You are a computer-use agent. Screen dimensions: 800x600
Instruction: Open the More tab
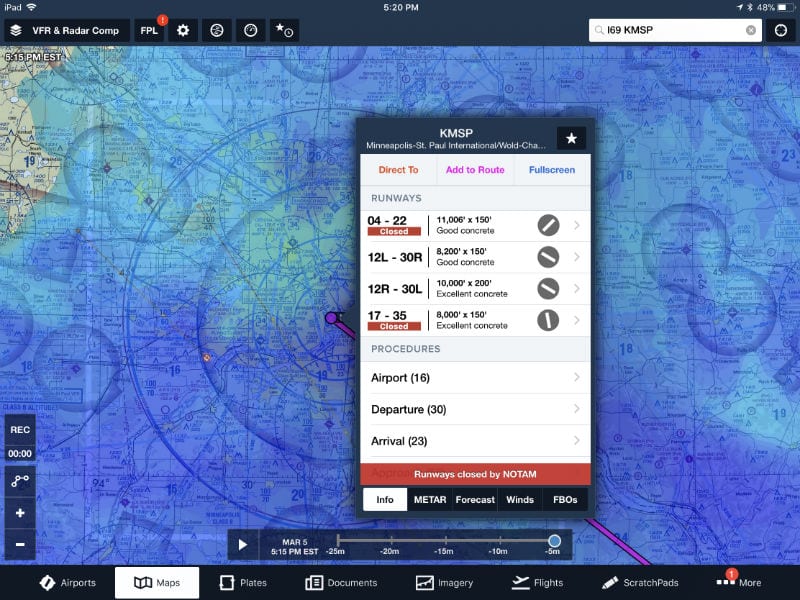coord(739,583)
